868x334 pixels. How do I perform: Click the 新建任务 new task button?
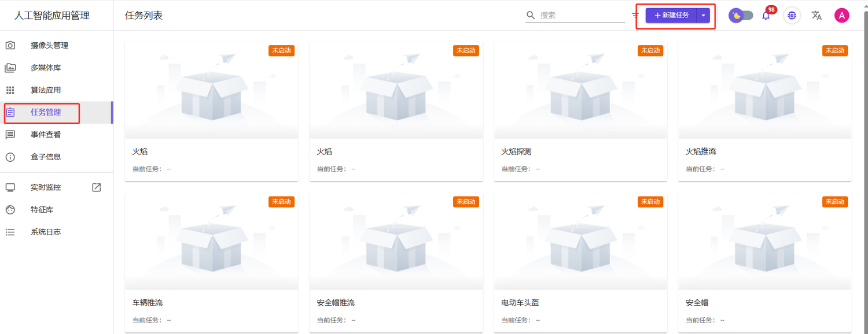671,16
